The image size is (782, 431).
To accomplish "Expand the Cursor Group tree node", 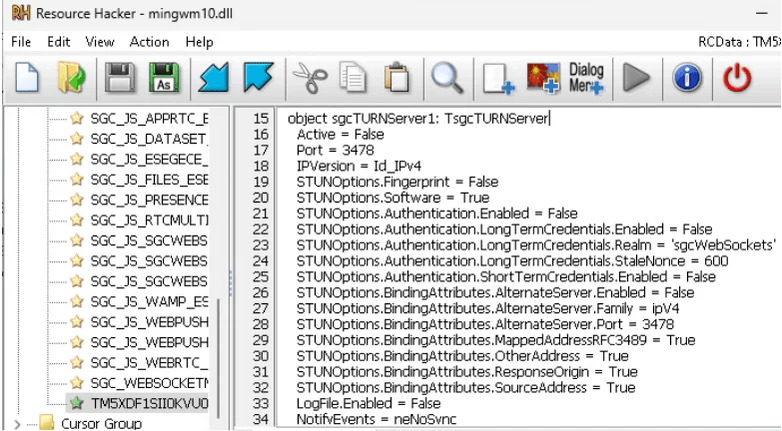I will coord(16,424).
